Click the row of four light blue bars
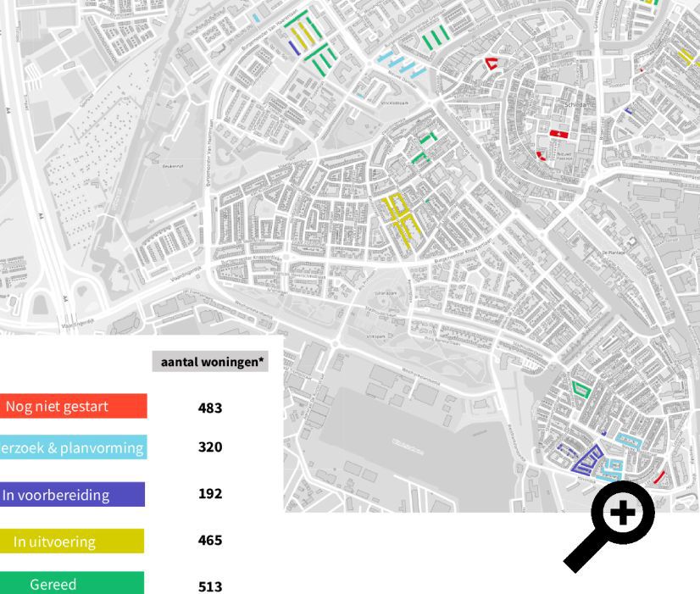This screenshot has height=594, width=700. 398,64
